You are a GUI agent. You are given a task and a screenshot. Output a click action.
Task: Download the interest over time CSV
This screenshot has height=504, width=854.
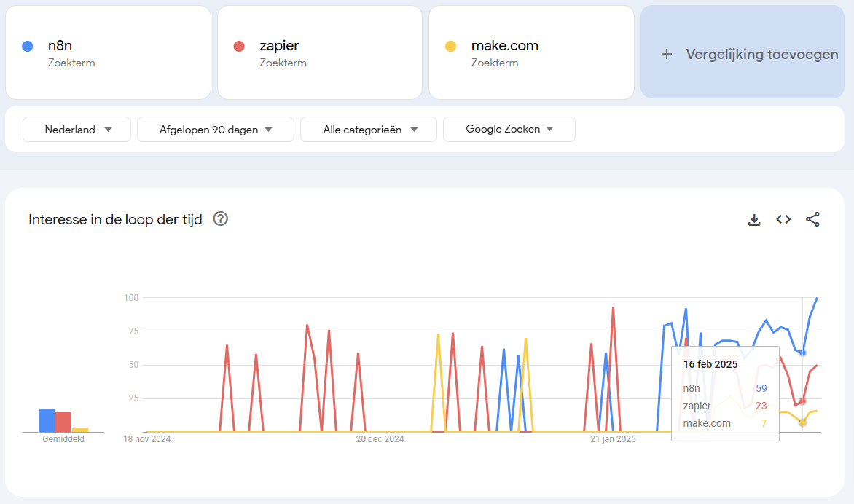[x=754, y=219]
